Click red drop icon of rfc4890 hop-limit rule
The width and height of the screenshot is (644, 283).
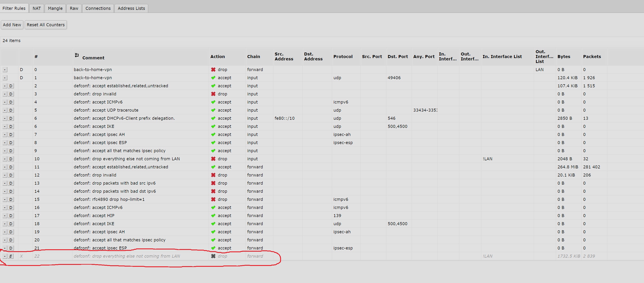213,199
